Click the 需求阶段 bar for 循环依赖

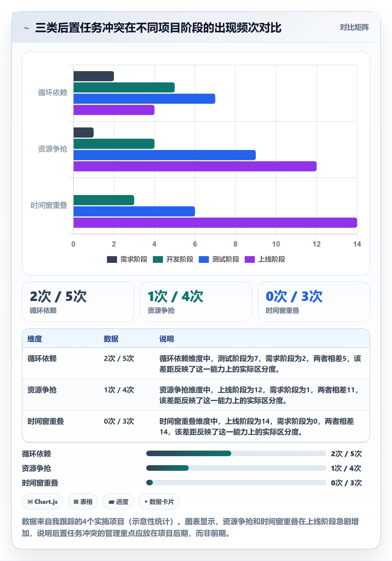94,76
